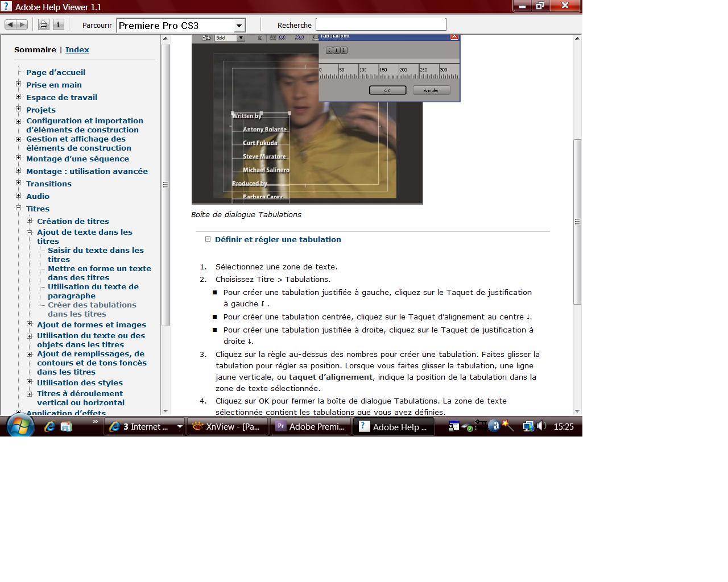Open the Parcourir Premiere Pro CS3 dropdown

tap(181, 26)
